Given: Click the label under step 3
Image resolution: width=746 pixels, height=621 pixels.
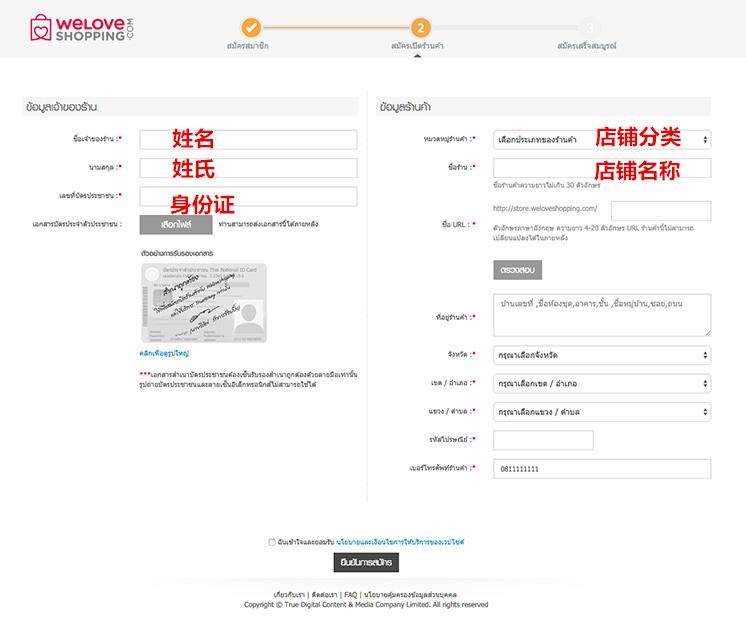Looking at the screenshot, I should (x=587, y=46).
